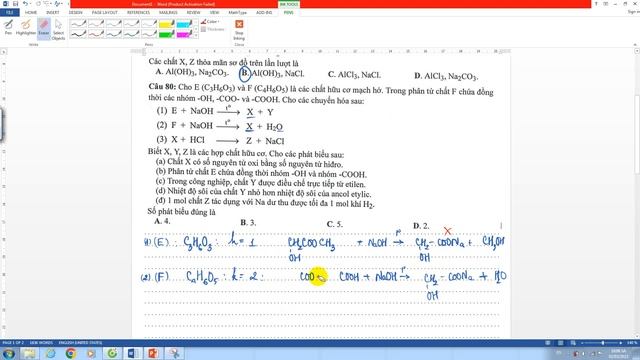
Task: Click answer option 'D. 2.'
Action: (421, 226)
